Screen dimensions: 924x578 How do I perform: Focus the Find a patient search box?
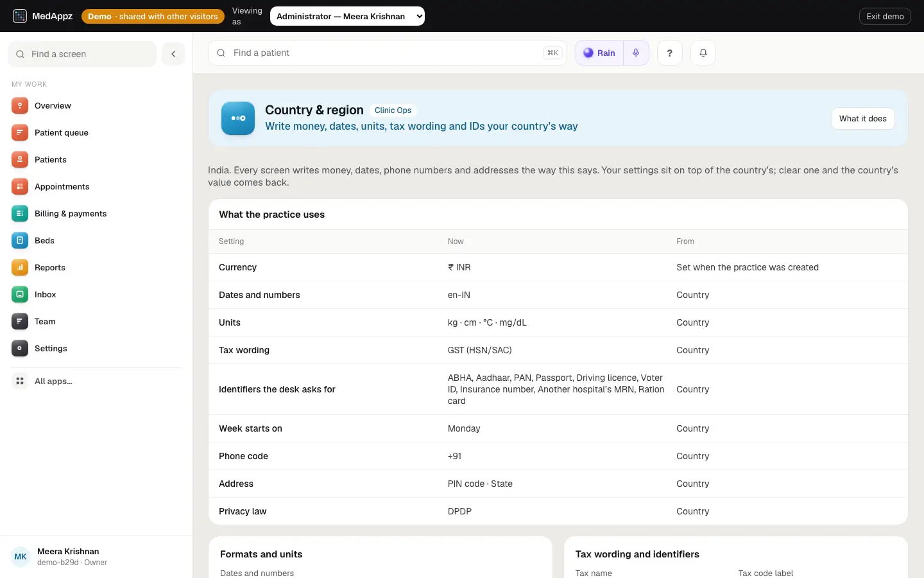click(x=388, y=53)
